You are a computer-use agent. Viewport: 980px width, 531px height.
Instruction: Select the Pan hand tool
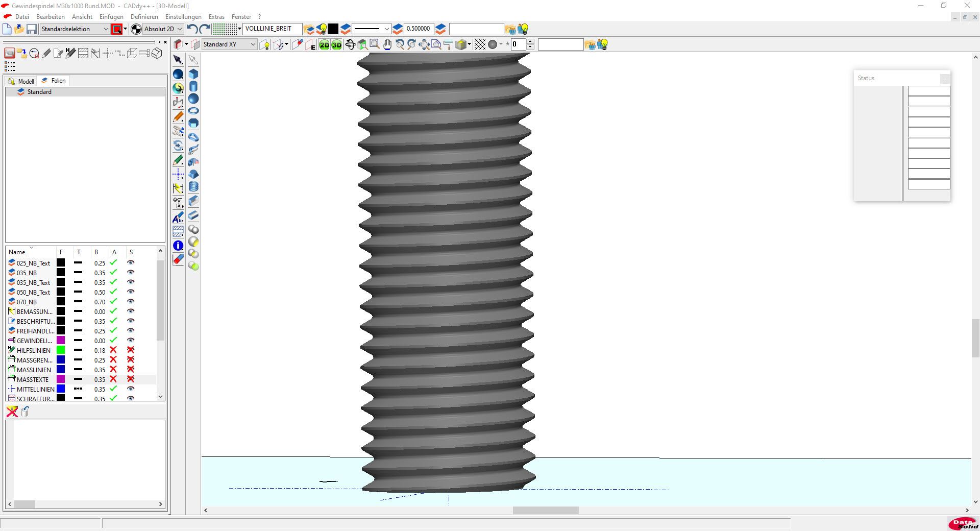[387, 45]
